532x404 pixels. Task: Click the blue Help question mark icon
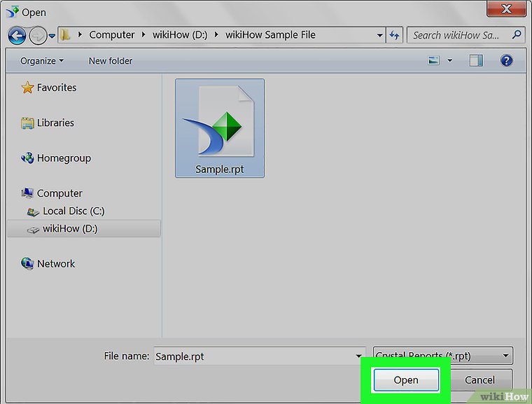pyautogui.click(x=506, y=61)
